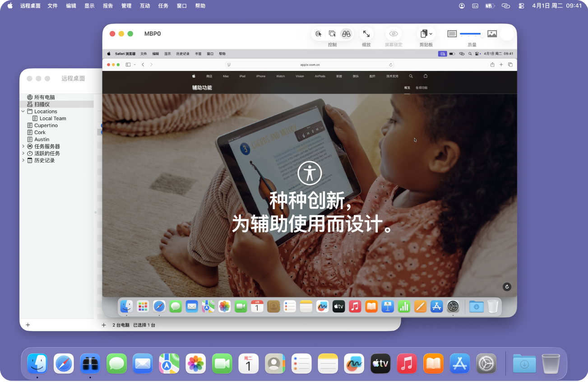The height and width of the screenshot is (382, 588).
Task: Open App Store from the remote Dock
Action: [x=436, y=306]
